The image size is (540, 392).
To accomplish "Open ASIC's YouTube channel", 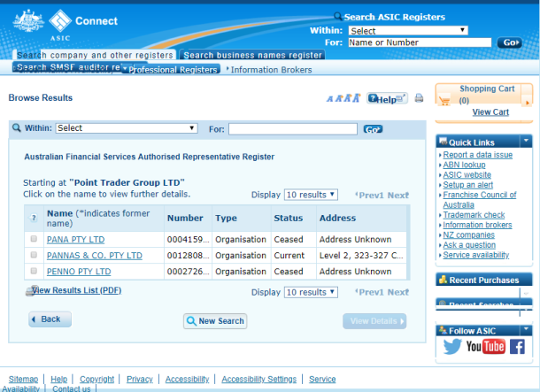I will [x=485, y=346].
